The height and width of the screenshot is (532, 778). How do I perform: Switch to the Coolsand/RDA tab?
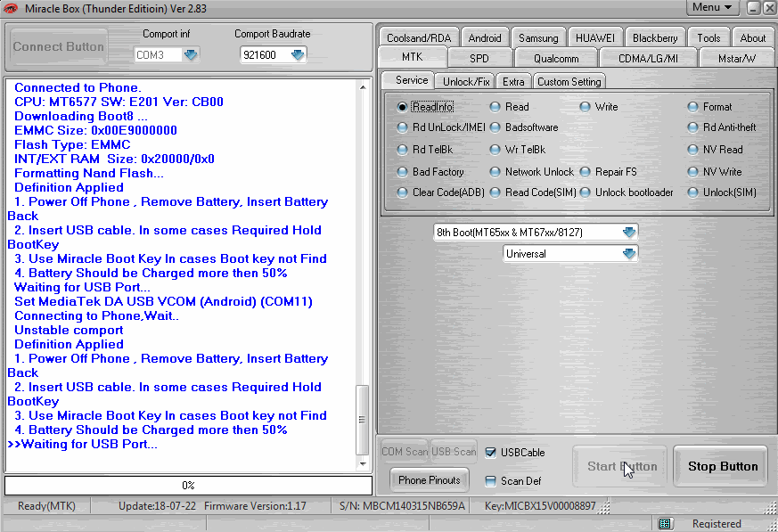pyautogui.click(x=419, y=37)
